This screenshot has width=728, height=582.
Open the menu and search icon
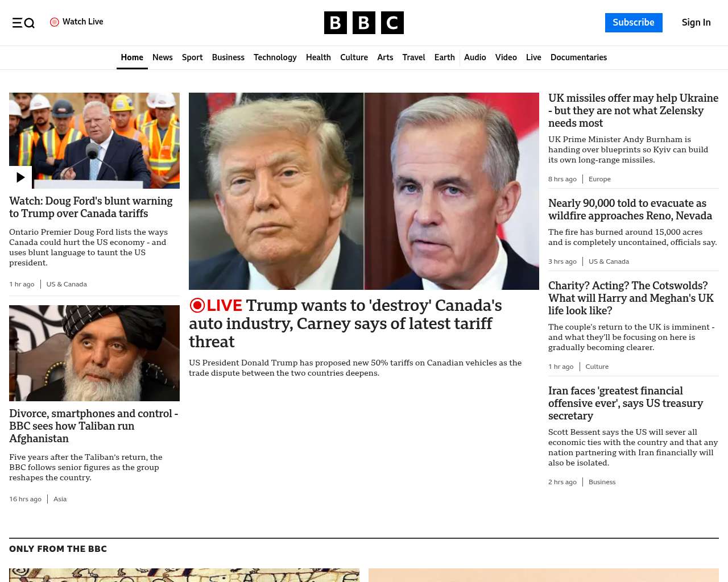(23, 23)
